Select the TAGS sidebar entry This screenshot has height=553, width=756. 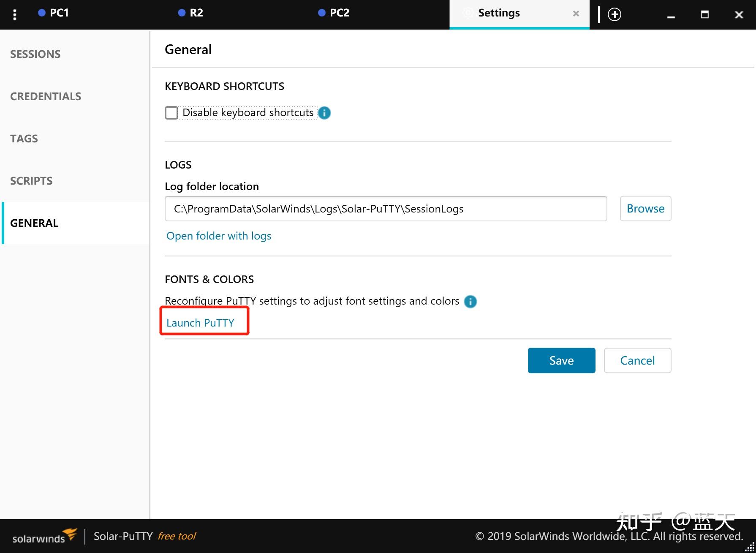24,138
